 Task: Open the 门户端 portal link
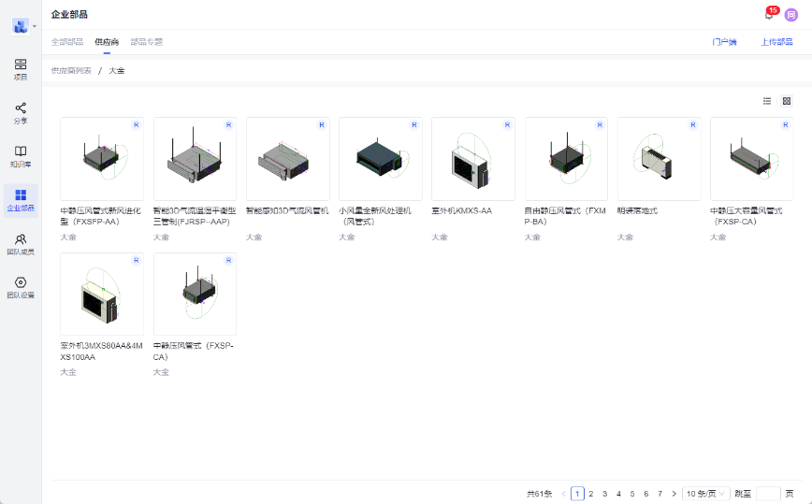pos(724,42)
